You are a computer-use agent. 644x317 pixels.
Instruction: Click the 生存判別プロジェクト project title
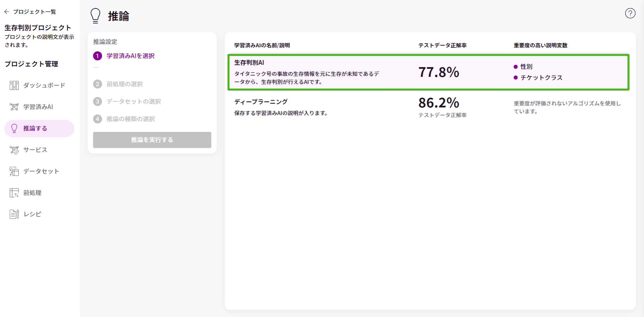[38, 28]
